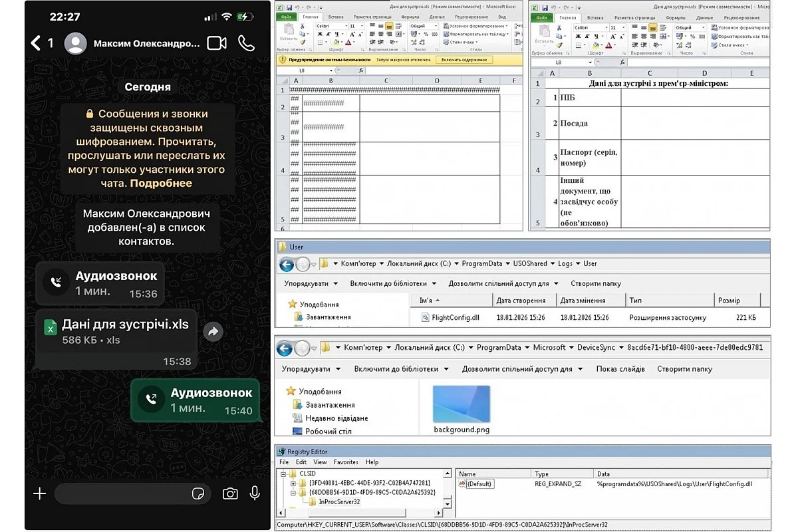
Task: Switch to Формулы tab in the left Excel window
Action: [410, 17]
